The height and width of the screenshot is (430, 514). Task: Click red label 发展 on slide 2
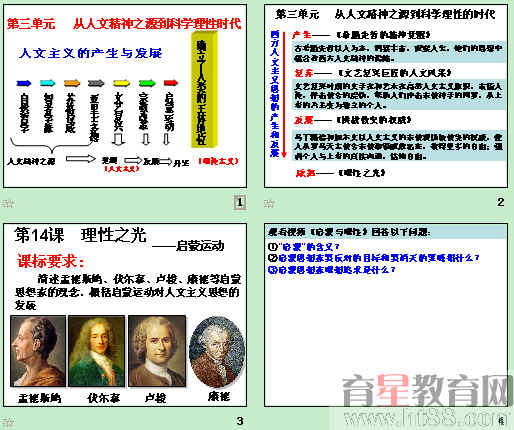coord(303,120)
